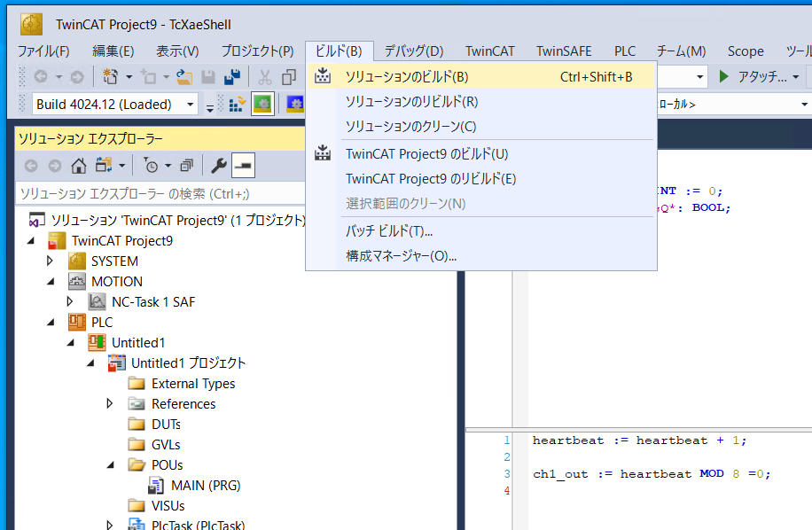
Task: Click Collapse All icon in Solution Explorer
Action: 186,166
